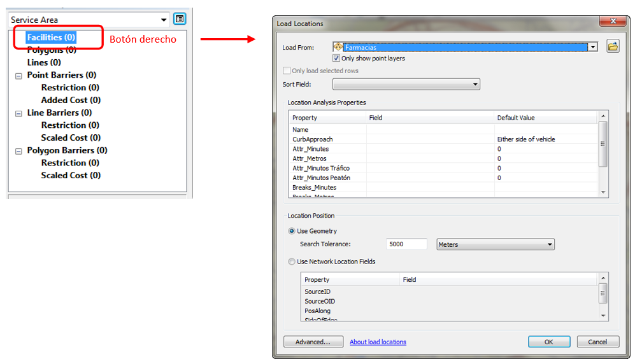Image resolution: width=635 pixels, height=364 pixels.
Task: Collapse the Point Barriers group
Action: coord(18,75)
